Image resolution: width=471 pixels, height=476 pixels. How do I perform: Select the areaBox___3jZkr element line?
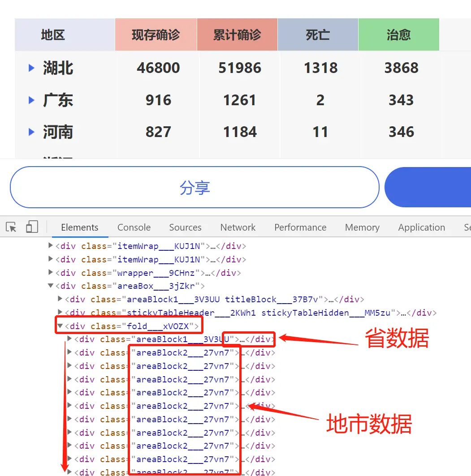point(130,286)
